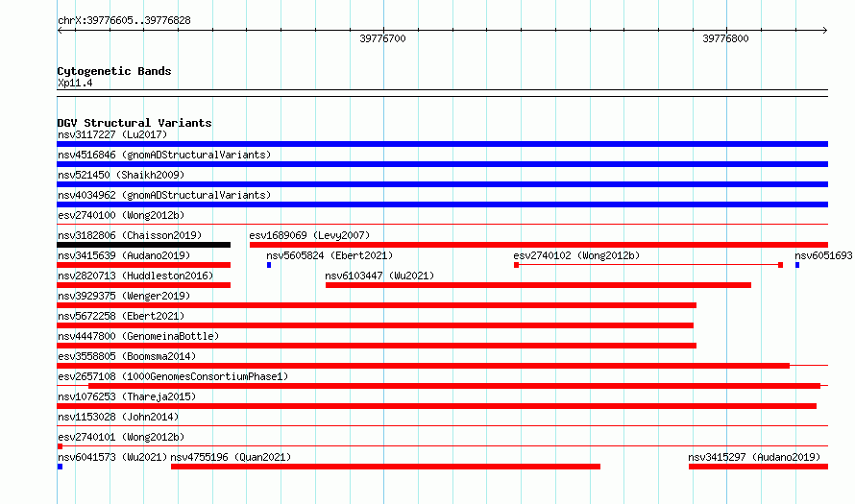
Task: Open nsv4755196 (Quan2021) variant label
Action: (x=231, y=457)
